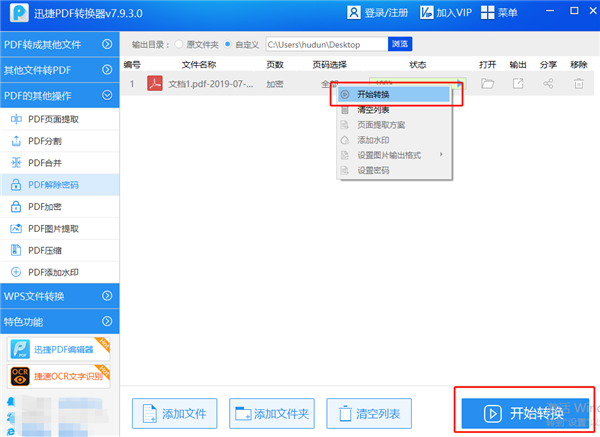
Task: Open 设置图片输出格式 submenu
Action: coord(394,155)
